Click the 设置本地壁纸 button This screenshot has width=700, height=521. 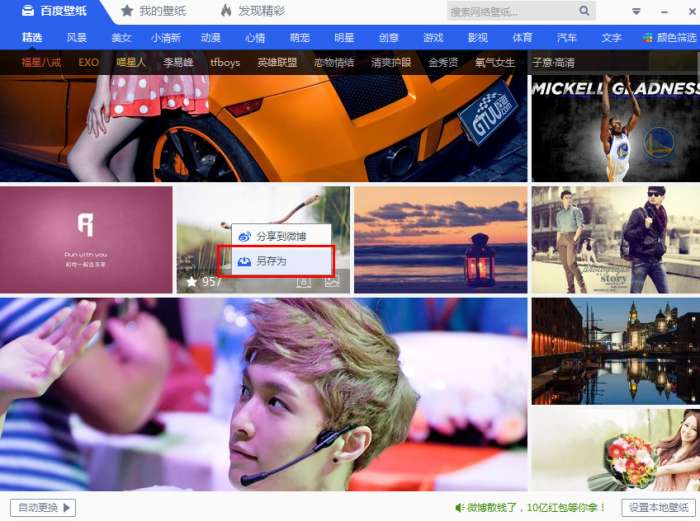tap(658, 508)
